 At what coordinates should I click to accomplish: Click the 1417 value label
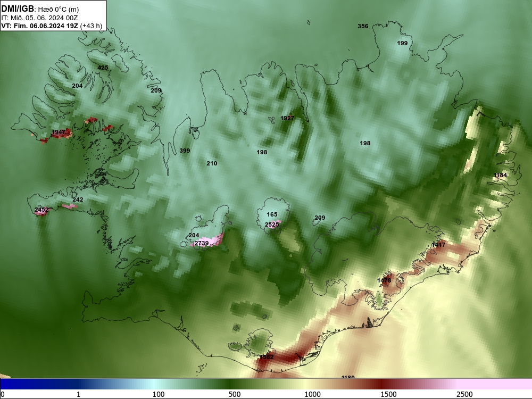coord(438,245)
